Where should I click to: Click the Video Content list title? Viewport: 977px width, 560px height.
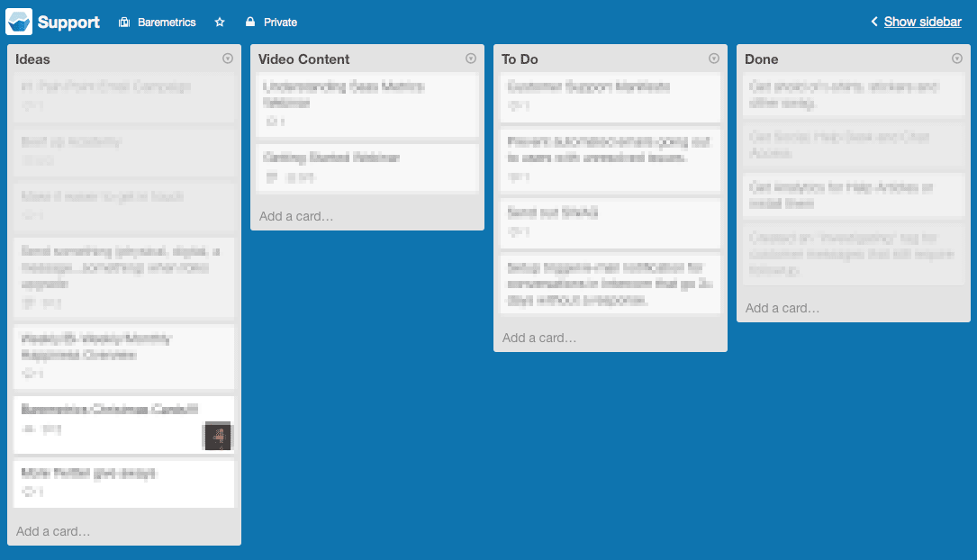coord(303,59)
